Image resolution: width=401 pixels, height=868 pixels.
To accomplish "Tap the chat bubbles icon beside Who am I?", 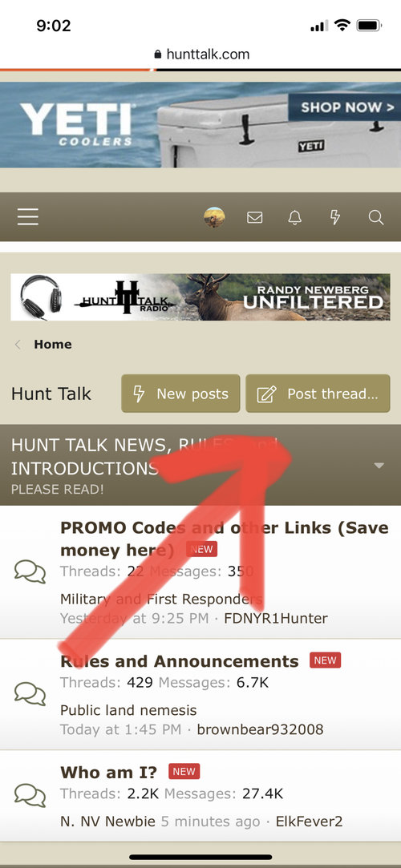I will point(30,795).
